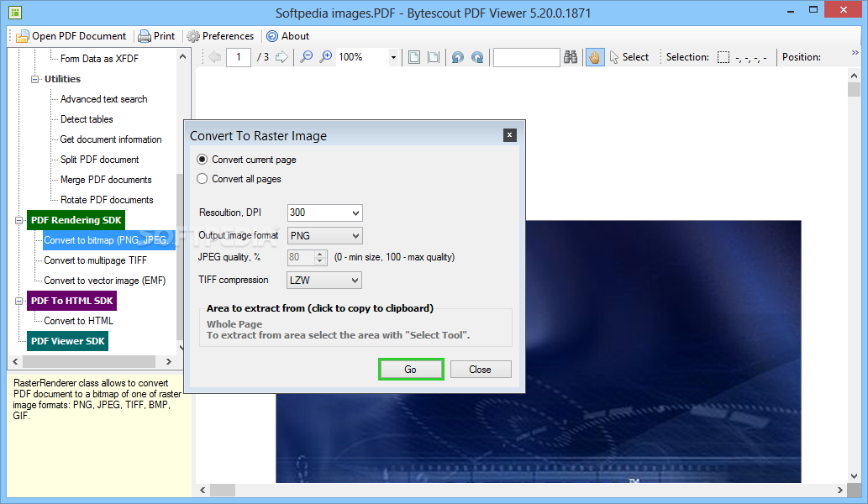868x504 pixels.
Task: Open the zoom percentage dropdown
Action: click(393, 57)
